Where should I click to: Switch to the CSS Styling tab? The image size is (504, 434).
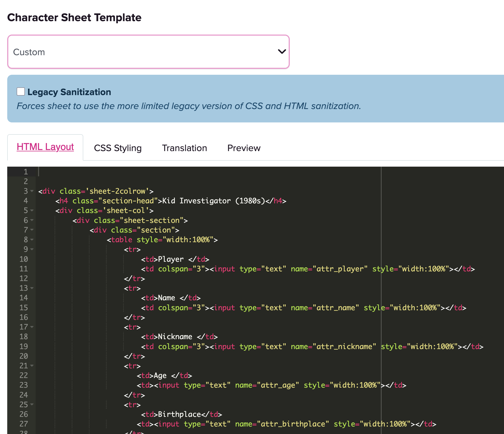[x=118, y=148]
